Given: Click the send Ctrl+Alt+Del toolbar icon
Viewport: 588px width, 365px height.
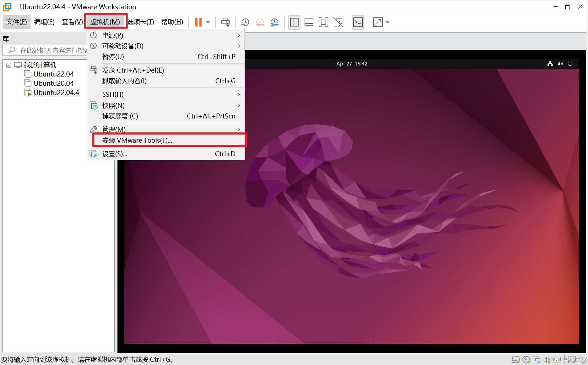Looking at the screenshot, I should coord(225,22).
